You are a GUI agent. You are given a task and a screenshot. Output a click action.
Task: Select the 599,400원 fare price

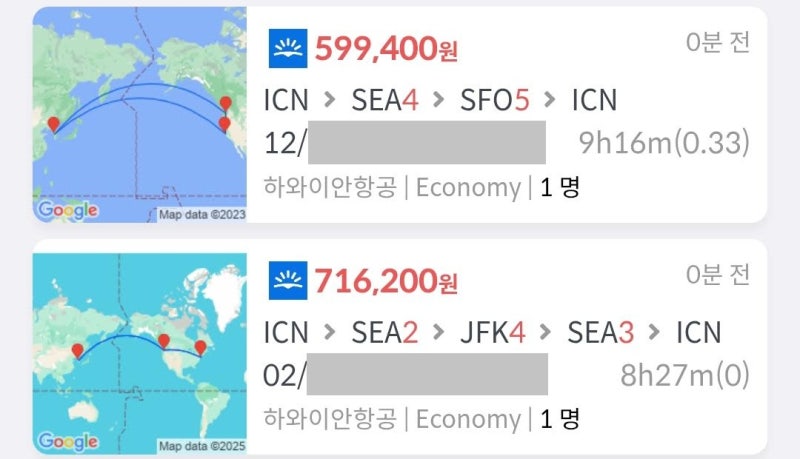pos(386,49)
